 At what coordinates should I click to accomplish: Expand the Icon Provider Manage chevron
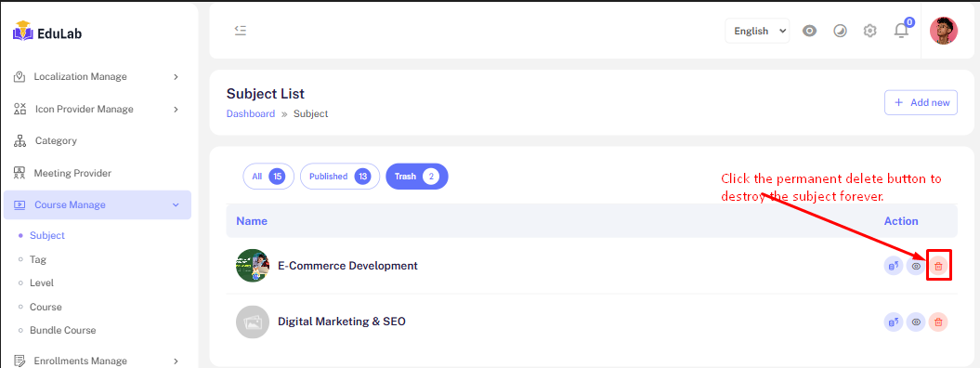click(x=176, y=110)
